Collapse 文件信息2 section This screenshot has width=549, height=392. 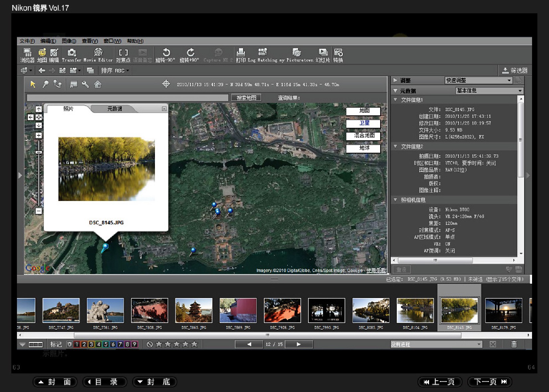[395, 146]
